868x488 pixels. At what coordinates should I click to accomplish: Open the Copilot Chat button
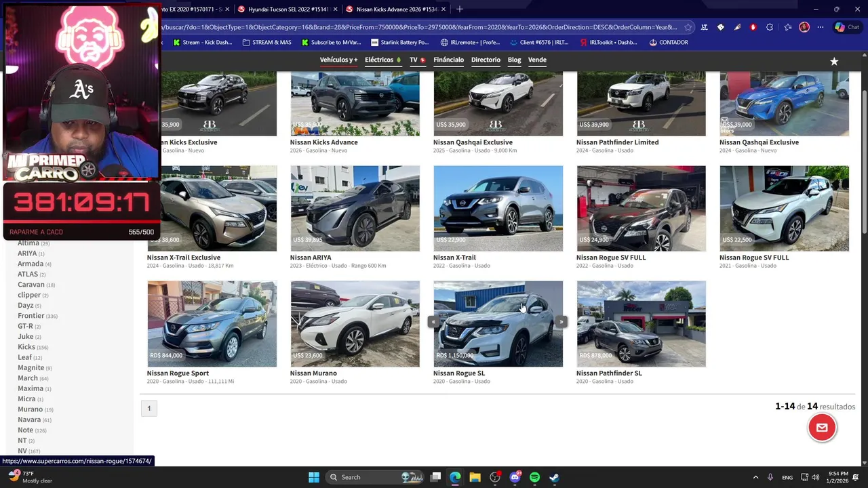[x=848, y=27]
